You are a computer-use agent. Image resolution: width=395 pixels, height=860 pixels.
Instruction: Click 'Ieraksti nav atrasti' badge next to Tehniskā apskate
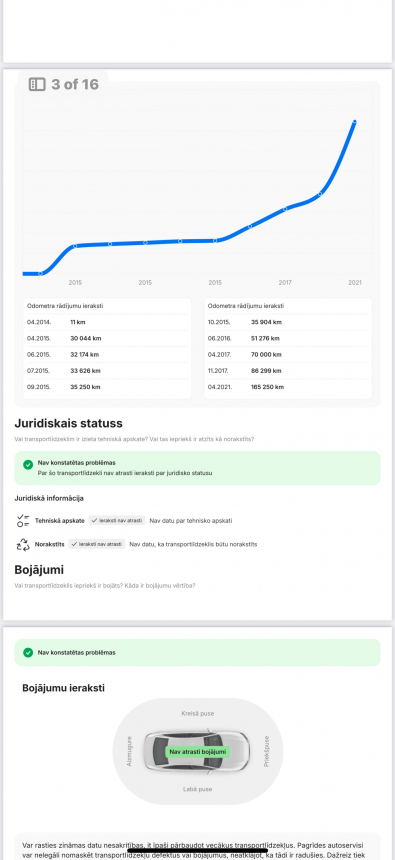[x=117, y=520]
